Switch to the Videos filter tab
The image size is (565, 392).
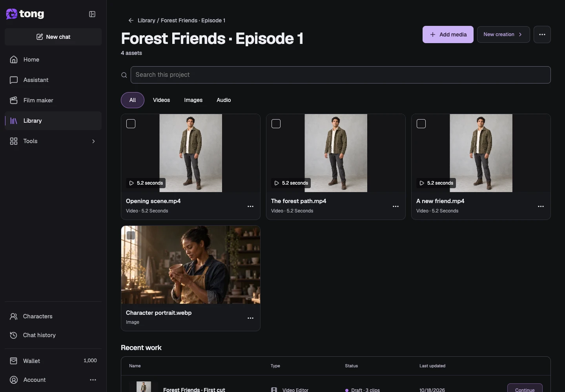161,100
